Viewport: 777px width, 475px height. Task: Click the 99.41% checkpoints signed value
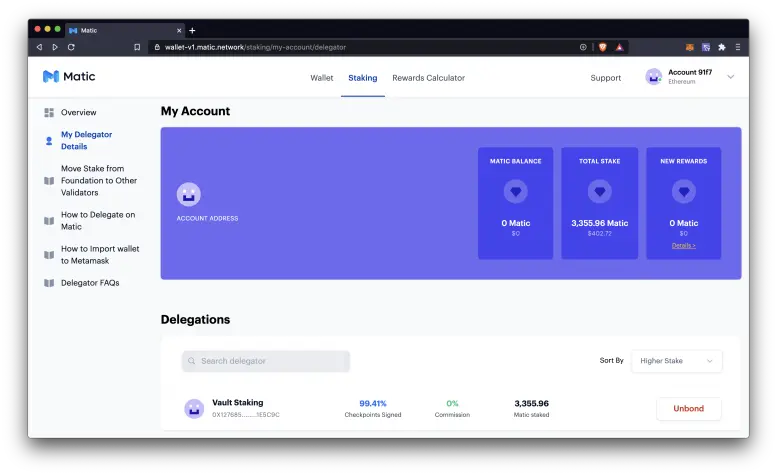373,404
